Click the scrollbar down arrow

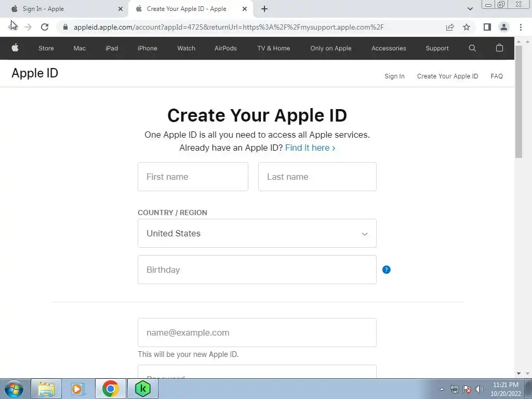(519, 374)
